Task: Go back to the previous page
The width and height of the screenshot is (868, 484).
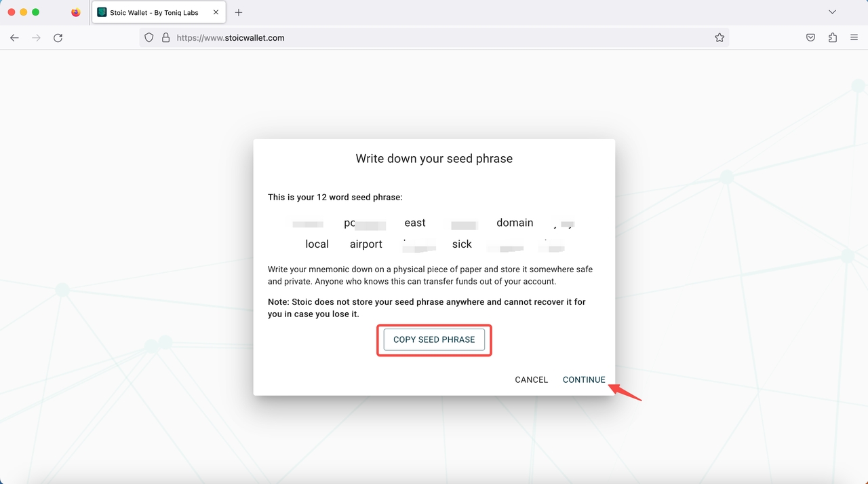Action: (x=14, y=38)
